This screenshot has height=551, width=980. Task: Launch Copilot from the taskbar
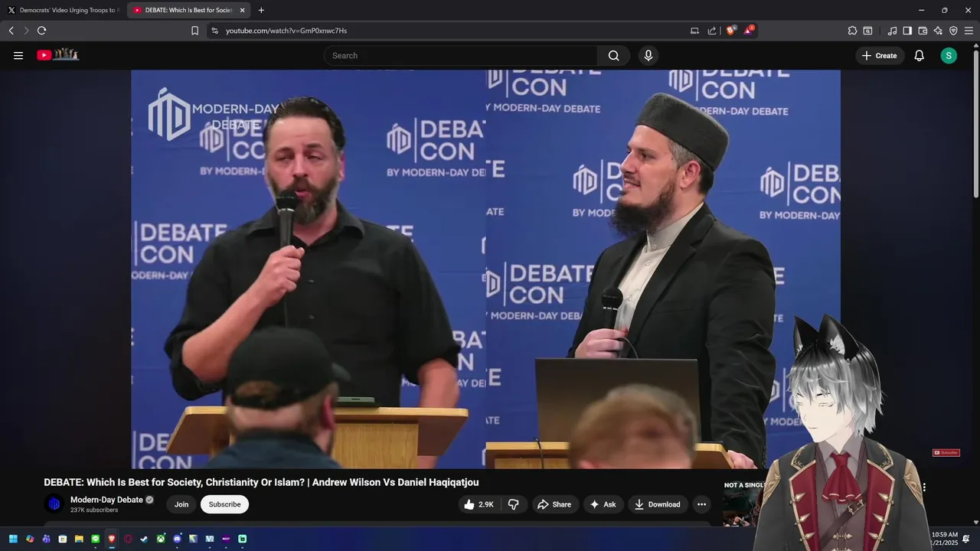(30, 539)
